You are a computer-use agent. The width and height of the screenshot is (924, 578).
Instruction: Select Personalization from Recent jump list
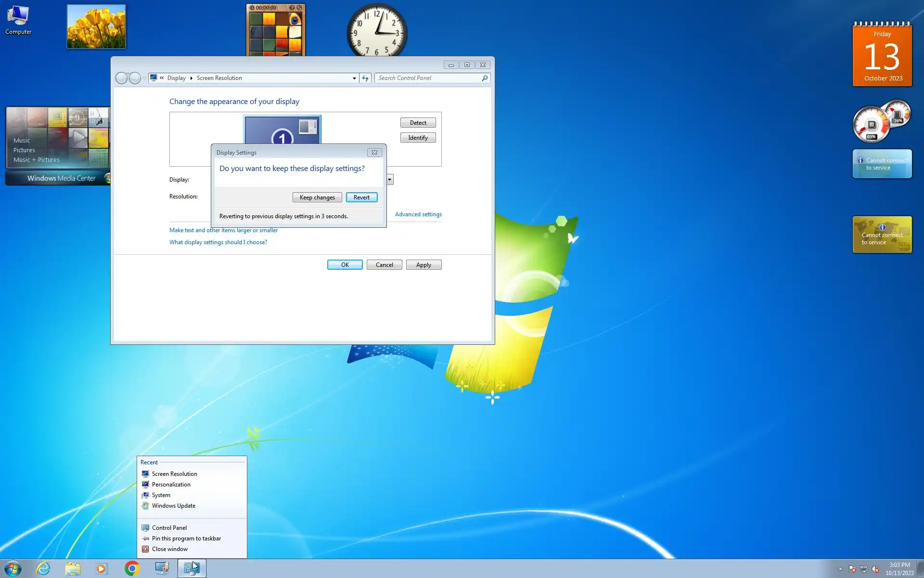click(x=171, y=485)
